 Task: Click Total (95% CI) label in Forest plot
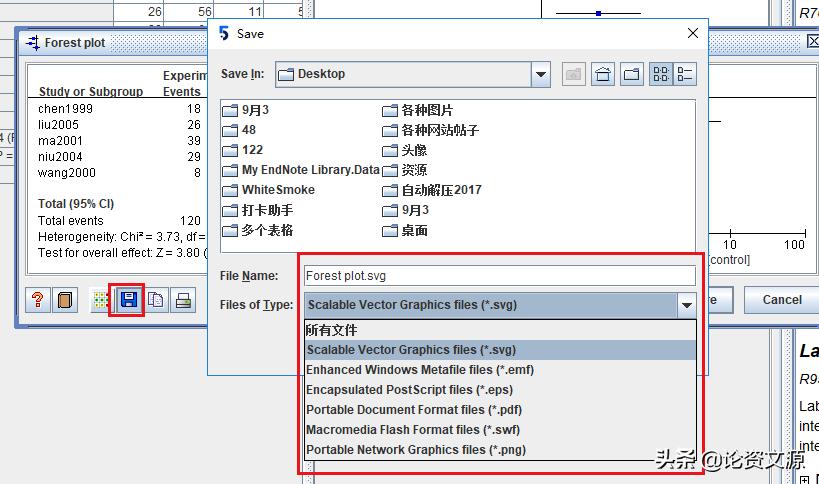[x=76, y=204]
